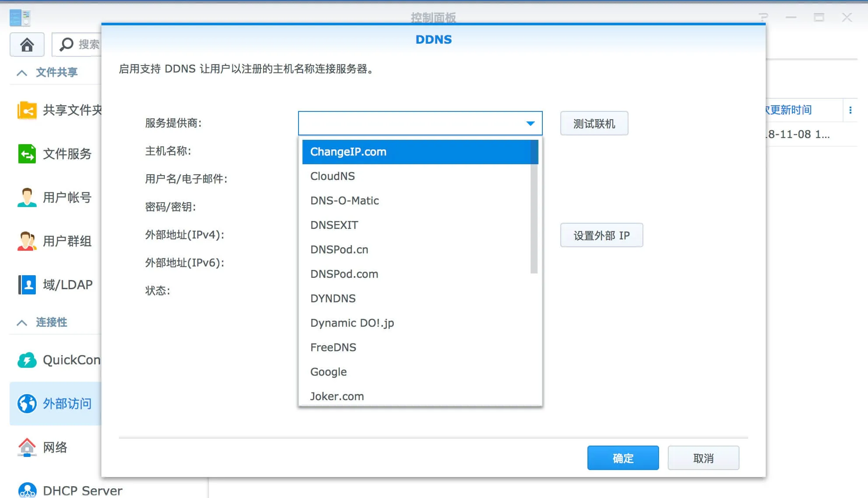Open the Network house icon

pyautogui.click(x=27, y=447)
